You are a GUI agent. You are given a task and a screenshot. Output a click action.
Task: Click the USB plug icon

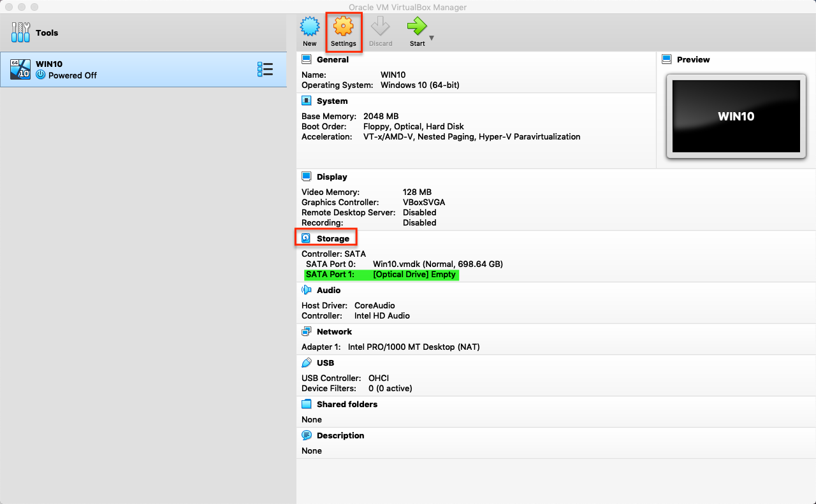point(307,363)
